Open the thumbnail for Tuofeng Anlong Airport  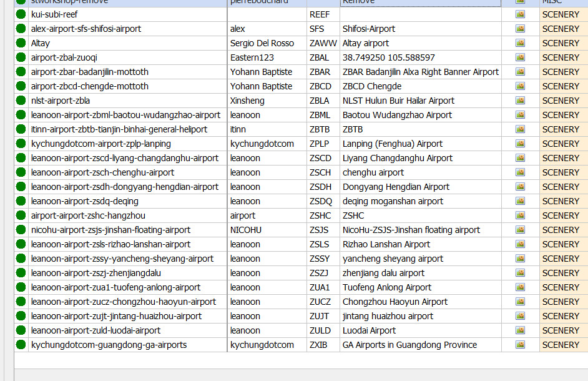(520, 287)
